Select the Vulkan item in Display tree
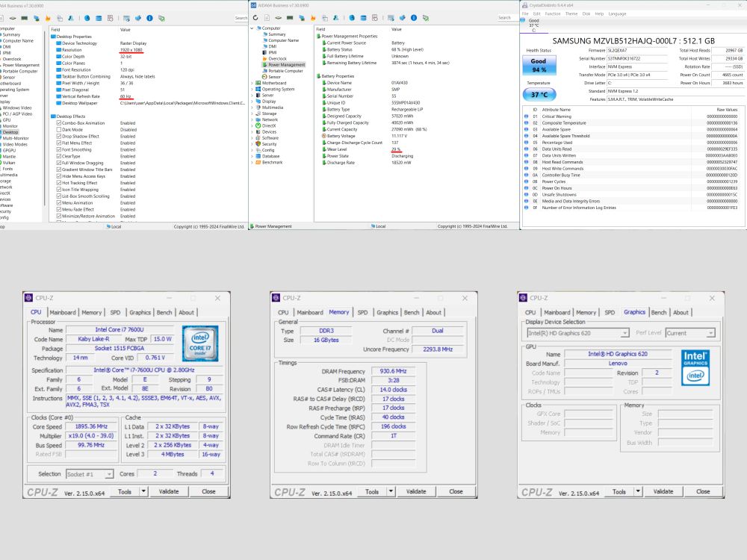747x560 pixels. coord(10,162)
